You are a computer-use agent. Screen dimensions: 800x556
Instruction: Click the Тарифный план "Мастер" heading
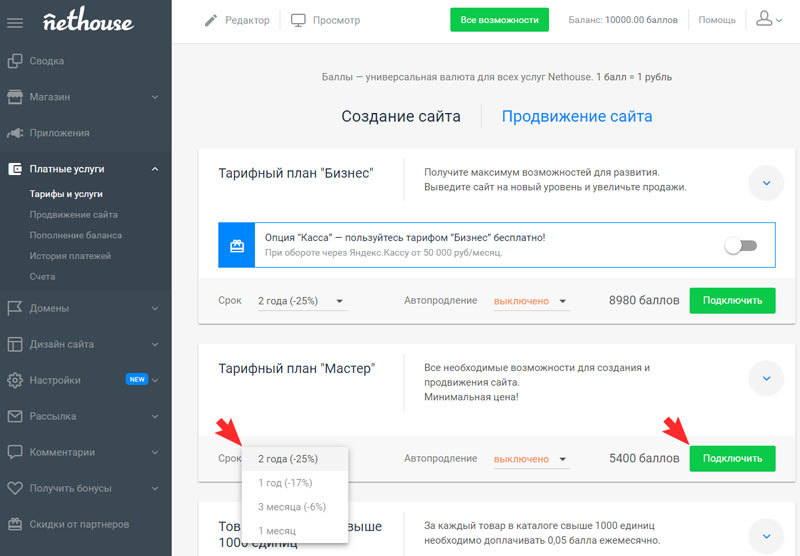pos(296,368)
